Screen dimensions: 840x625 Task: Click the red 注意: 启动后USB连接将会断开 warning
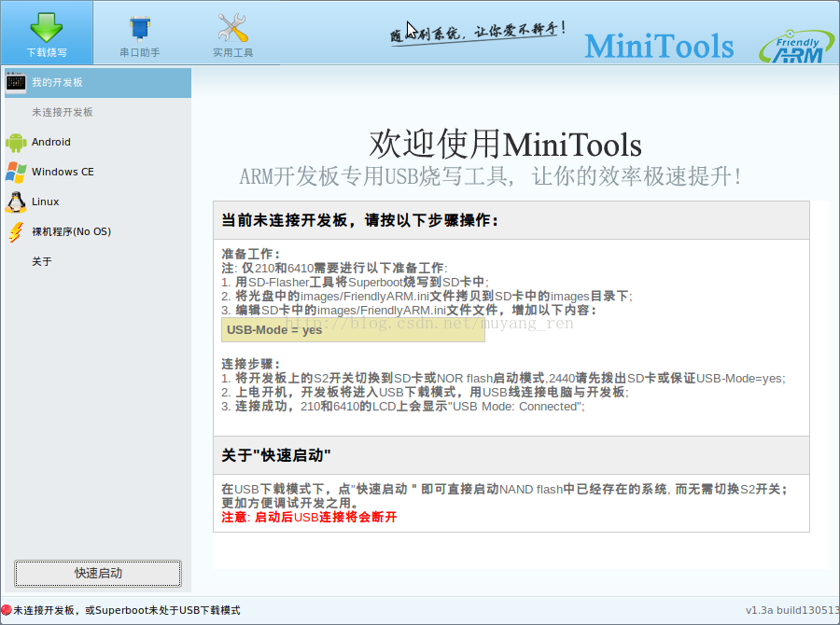[309, 518]
